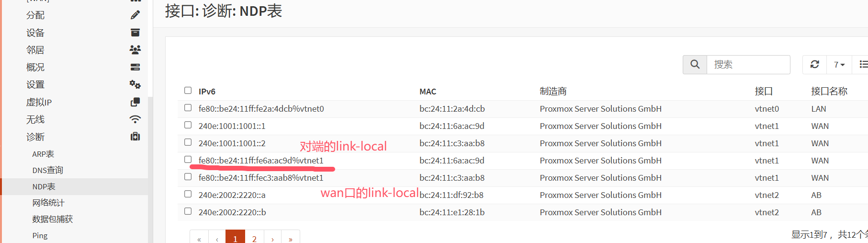Focus the 搜索 search input field
The width and height of the screenshot is (868, 243).
(748, 64)
